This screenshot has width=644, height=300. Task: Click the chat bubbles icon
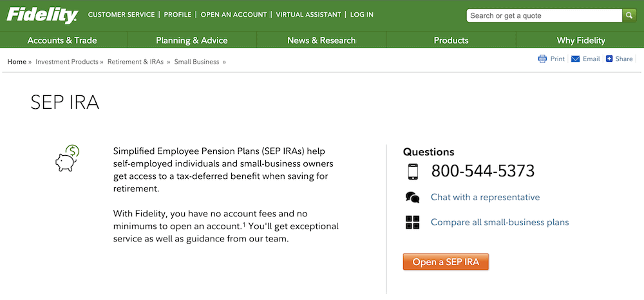click(413, 198)
